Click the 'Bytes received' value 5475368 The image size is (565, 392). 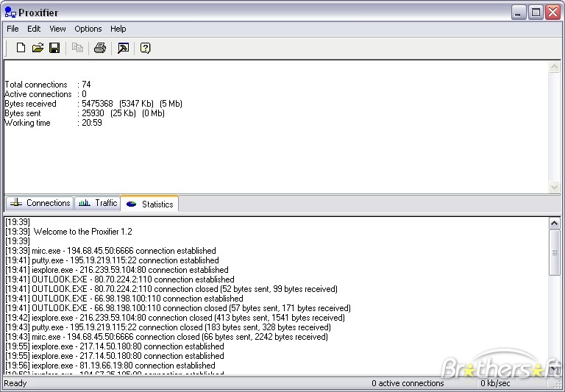tap(97, 104)
